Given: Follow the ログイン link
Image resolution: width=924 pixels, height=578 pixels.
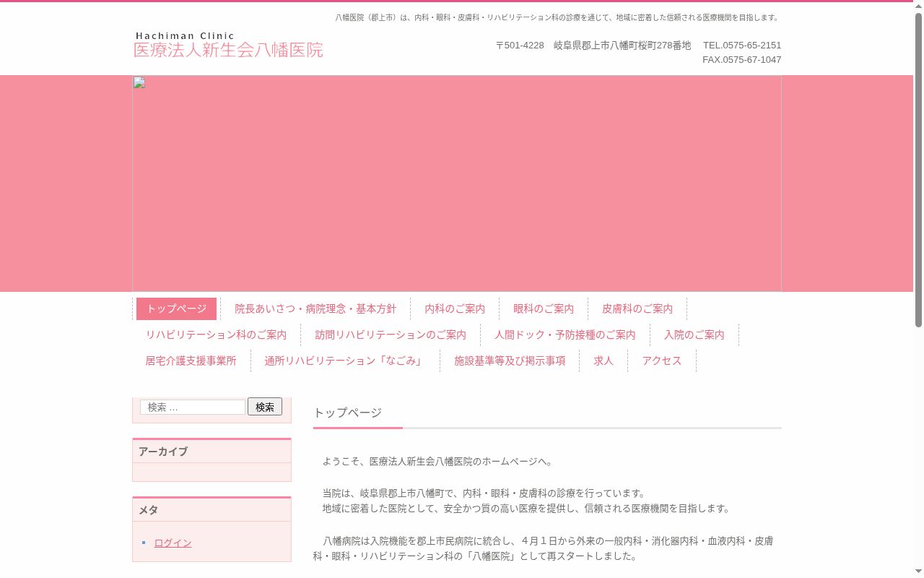Looking at the screenshot, I should click(173, 543).
